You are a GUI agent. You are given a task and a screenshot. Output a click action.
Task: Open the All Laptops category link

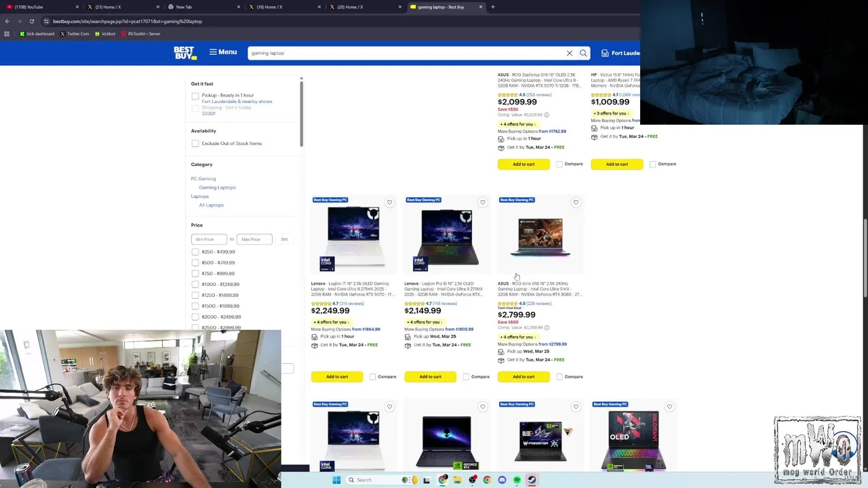click(212, 205)
